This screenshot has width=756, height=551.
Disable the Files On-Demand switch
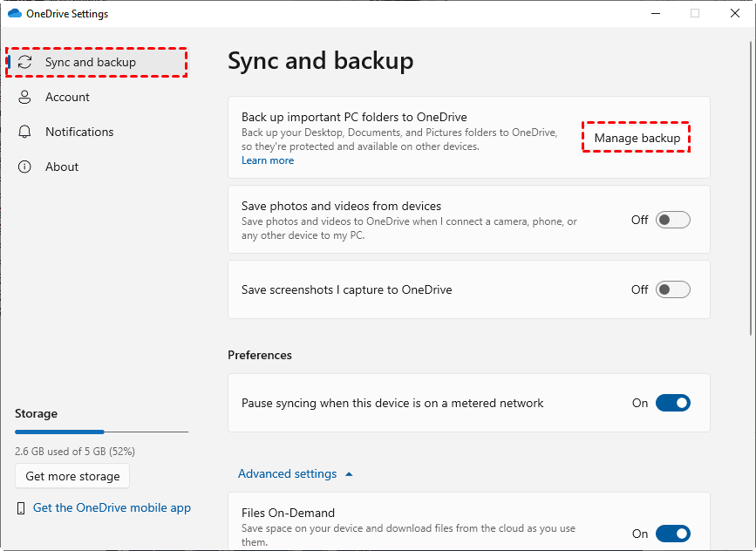[672, 534]
